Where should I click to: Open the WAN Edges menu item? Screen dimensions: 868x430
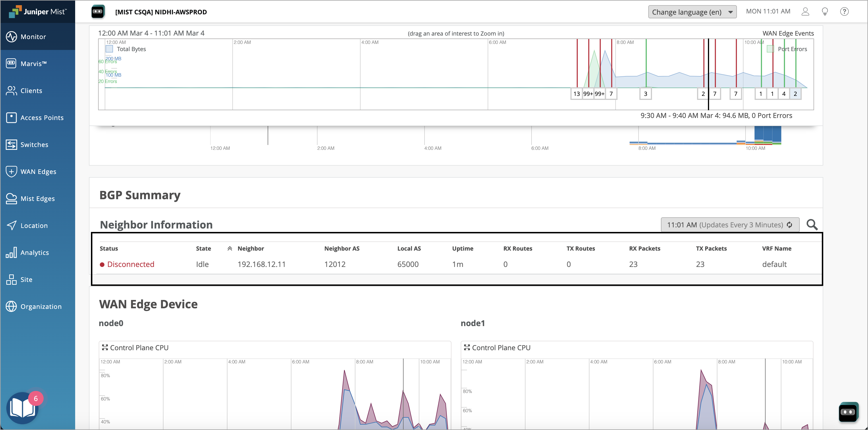pyautogui.click(x=38, y=172)
